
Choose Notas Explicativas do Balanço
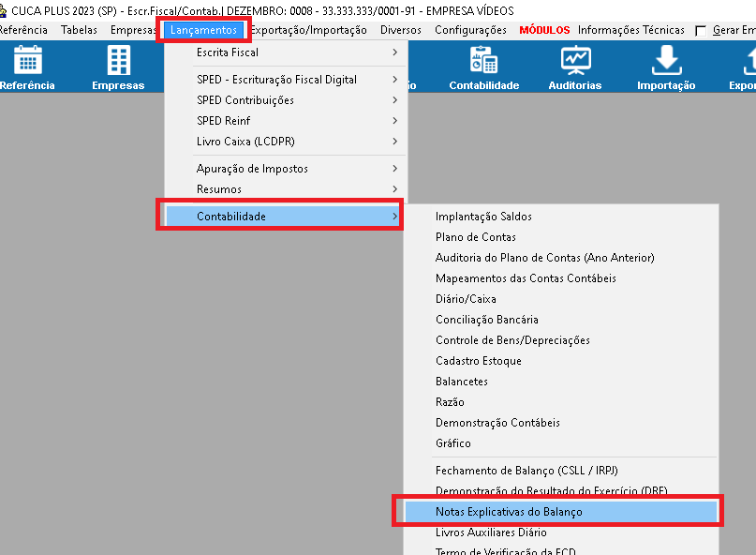(561, 512)
